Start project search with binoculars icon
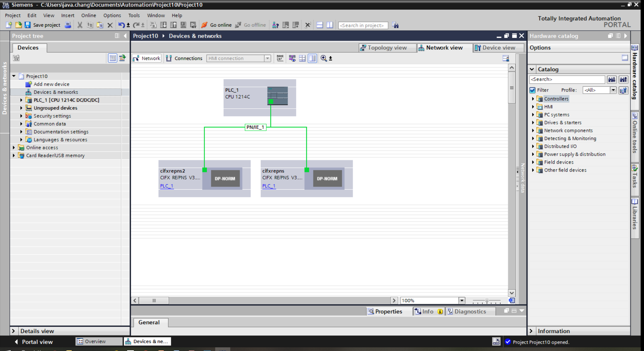Image resolution: width=644 pixels, height=351 pixels. [x=395, y=25]
